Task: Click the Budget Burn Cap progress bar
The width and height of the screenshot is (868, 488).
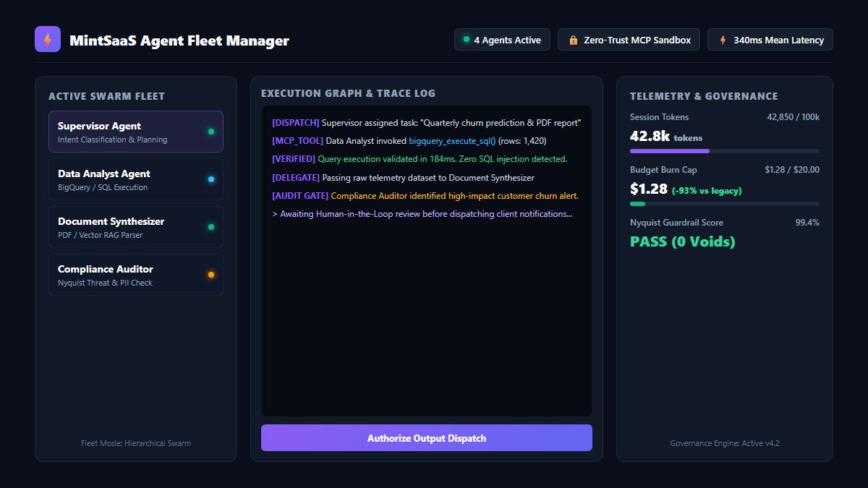Action: [x=725, y=204]
